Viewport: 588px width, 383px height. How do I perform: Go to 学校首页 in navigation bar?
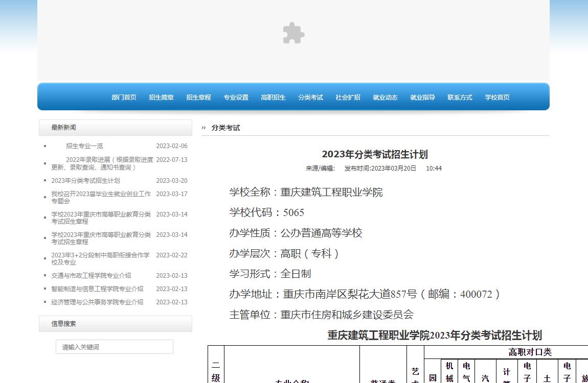click(497, 98)
